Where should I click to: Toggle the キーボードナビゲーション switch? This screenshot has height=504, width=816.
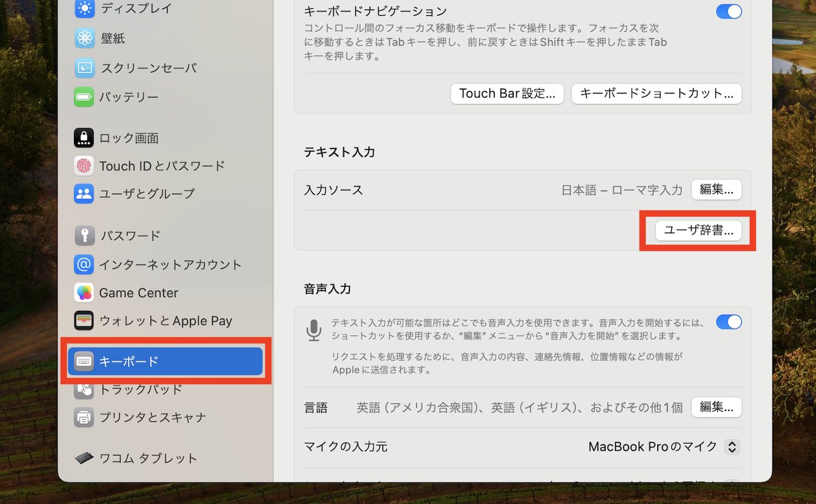(x=729, y=11)
